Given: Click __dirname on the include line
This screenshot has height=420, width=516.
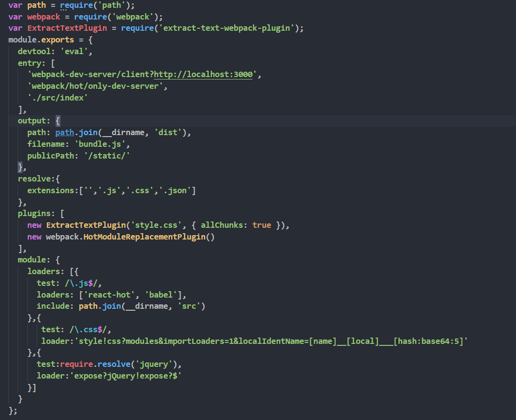Looking at the screenshot, I should tap(147, 306).
